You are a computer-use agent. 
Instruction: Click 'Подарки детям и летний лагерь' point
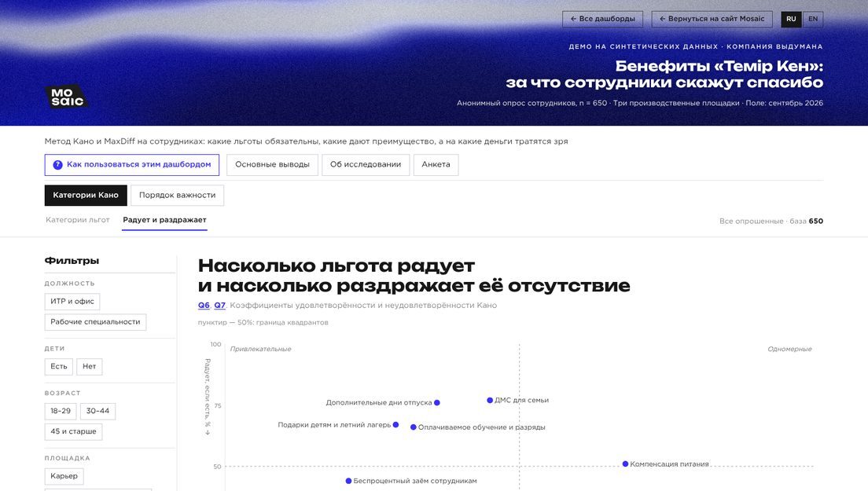(395, 425)
